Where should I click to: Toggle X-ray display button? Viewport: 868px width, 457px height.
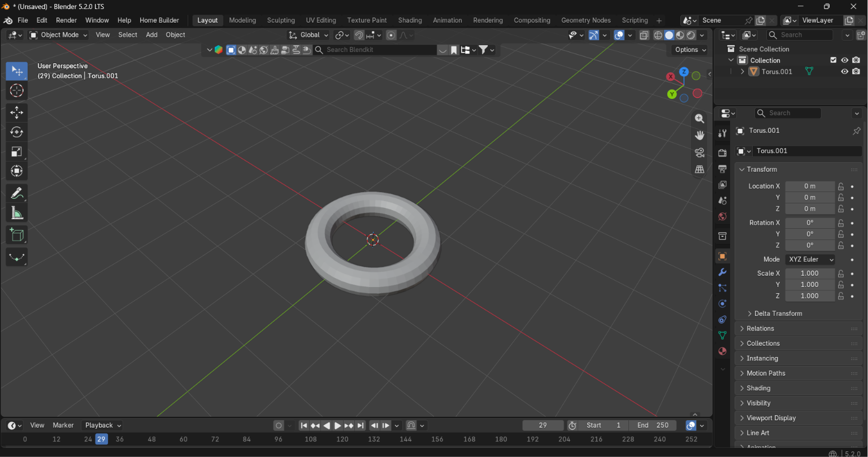coord(644,35)
